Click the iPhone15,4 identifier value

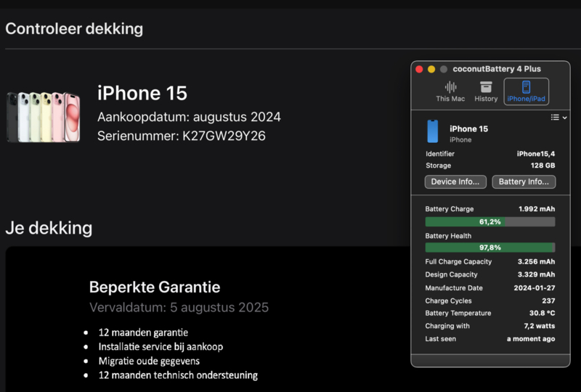pos(536,154)
